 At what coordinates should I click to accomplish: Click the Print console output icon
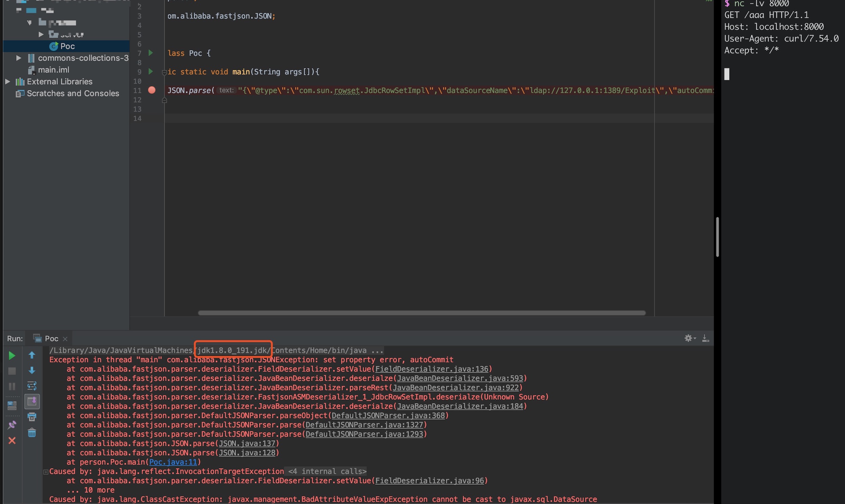pos(32,417)
